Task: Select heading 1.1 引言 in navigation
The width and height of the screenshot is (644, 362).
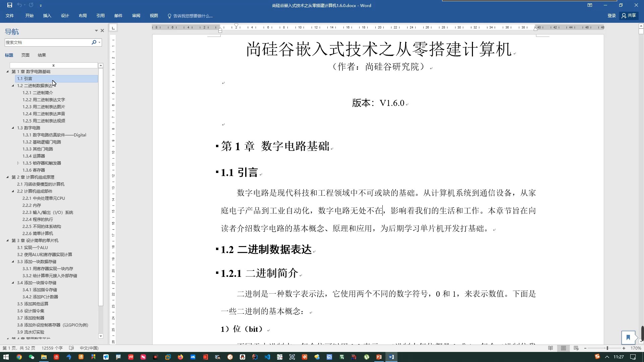Action: point(57,78)
